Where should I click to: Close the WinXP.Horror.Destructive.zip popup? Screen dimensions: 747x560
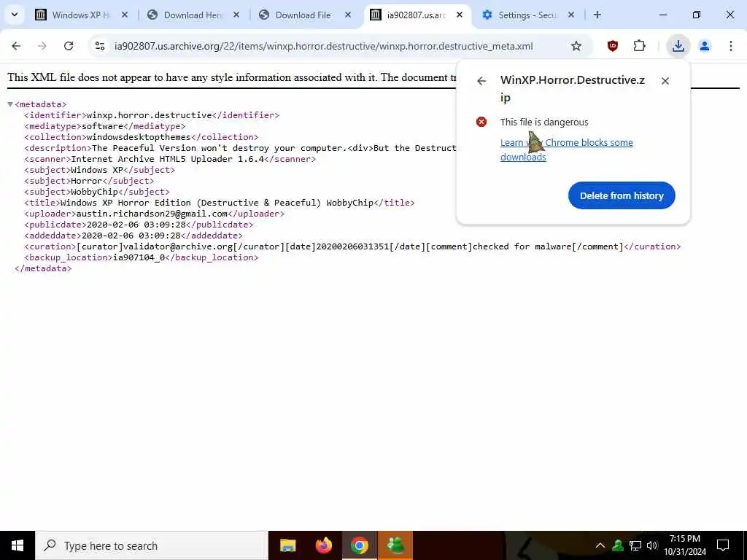coord(665,81)
